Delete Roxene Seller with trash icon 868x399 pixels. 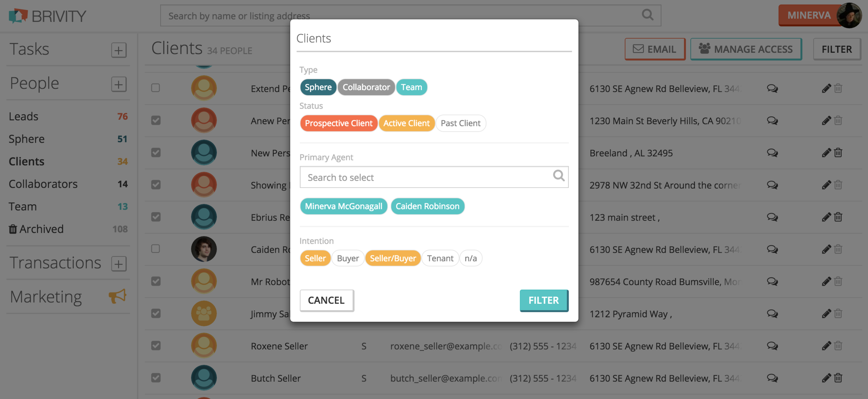[838, 346]
